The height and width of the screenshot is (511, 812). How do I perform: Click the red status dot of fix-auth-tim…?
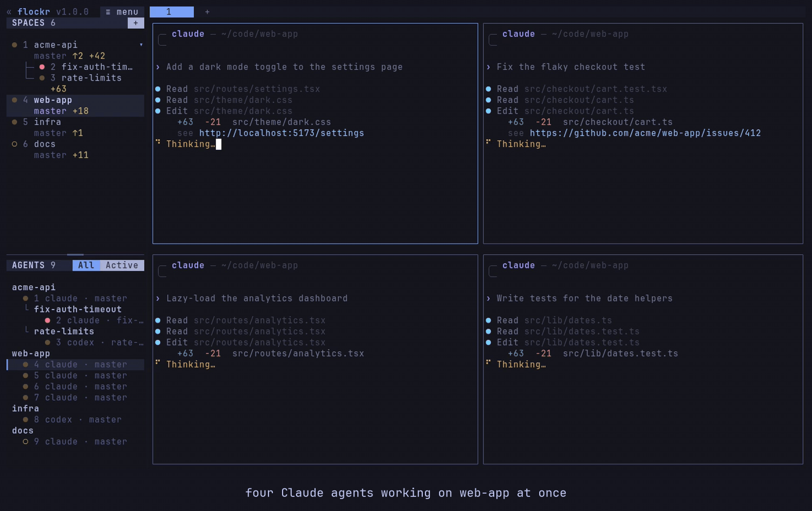[42, 67]
